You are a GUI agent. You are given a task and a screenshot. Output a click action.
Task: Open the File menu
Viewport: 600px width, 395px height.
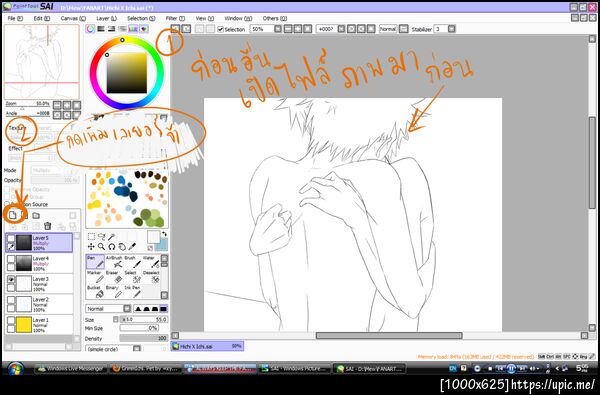[x=15, y=18]
